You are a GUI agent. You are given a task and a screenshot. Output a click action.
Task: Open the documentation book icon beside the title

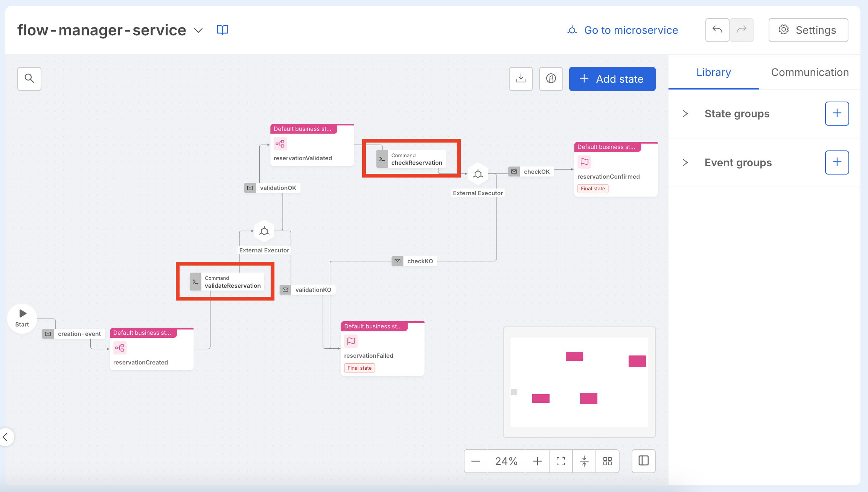click(x=222, y=30)
